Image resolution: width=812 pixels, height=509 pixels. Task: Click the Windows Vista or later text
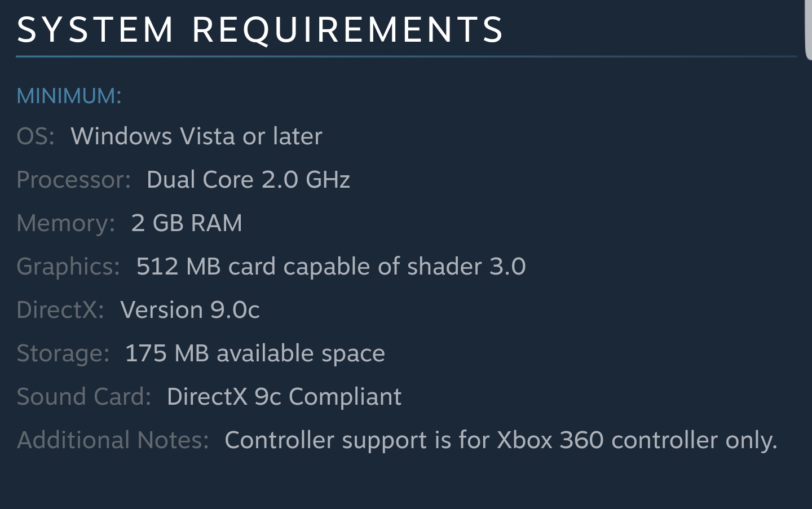tap(196, 136)
